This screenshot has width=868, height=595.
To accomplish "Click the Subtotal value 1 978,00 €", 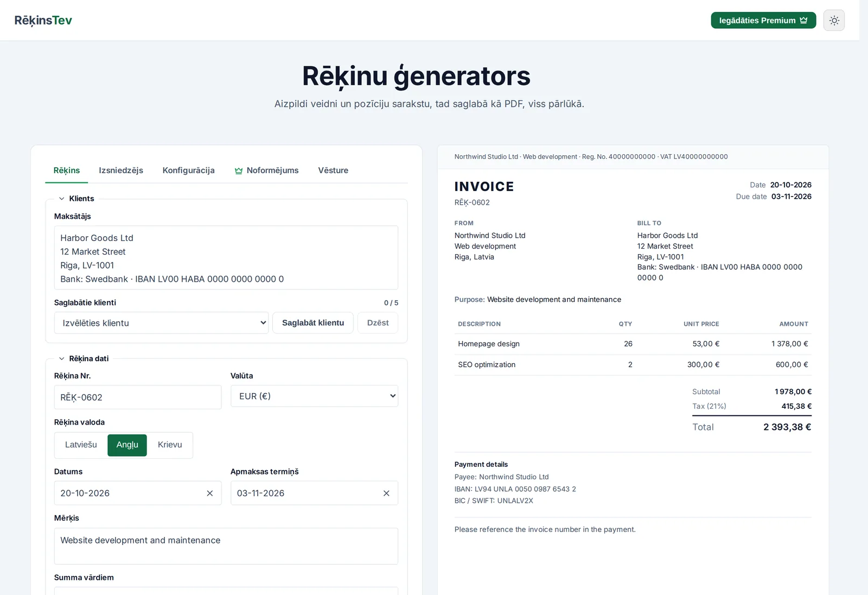I will (793, 392).
